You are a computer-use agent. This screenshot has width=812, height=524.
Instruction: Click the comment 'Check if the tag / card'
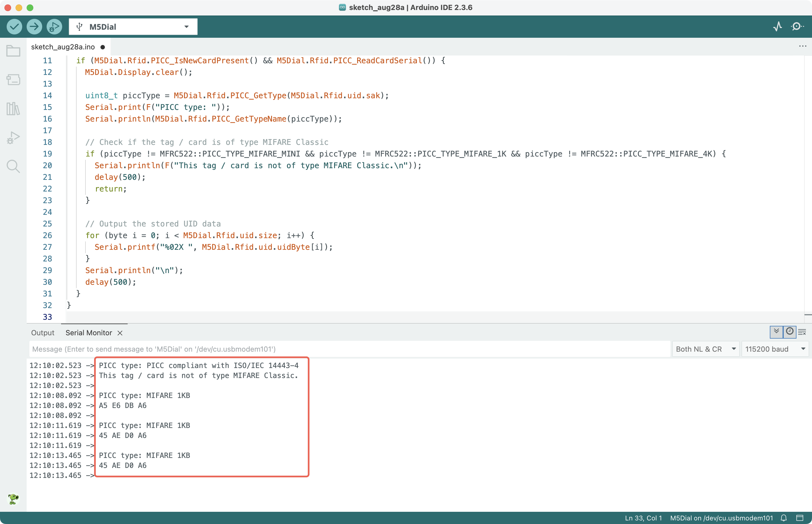[x=207, y=142]
